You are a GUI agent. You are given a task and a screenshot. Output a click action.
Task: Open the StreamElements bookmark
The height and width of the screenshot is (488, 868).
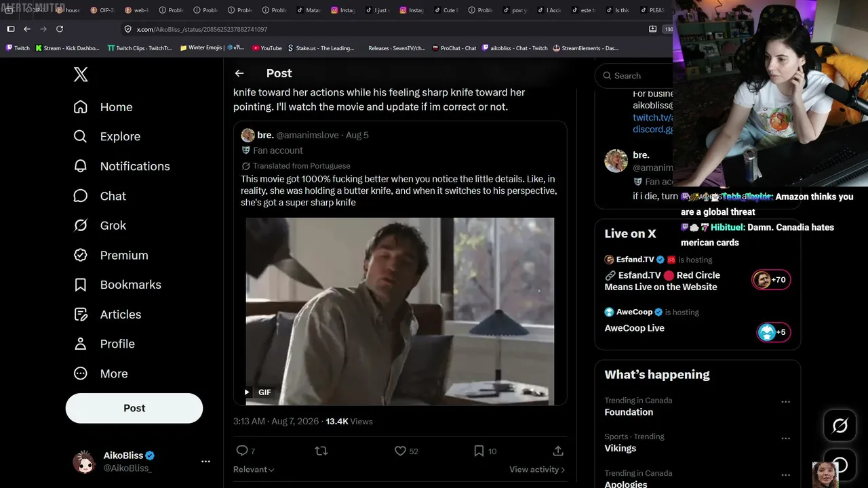point(586,48)
